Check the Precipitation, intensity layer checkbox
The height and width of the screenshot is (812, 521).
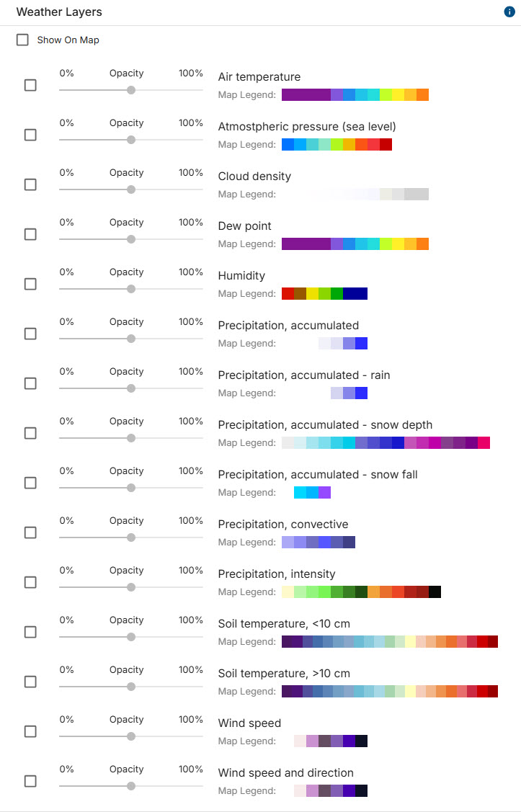[30, 582]
